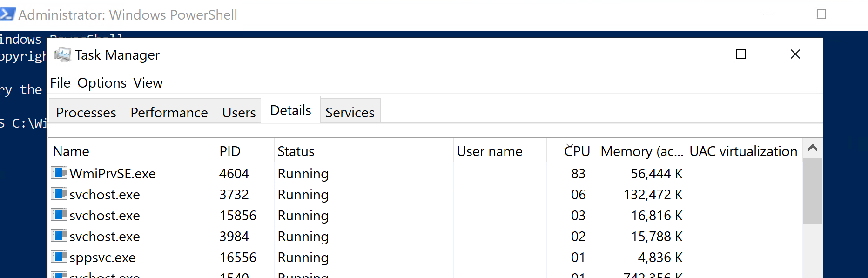Click the icon of svchost.exe PID 3732
Screen dimensions: 868x278
pos(59,194)
